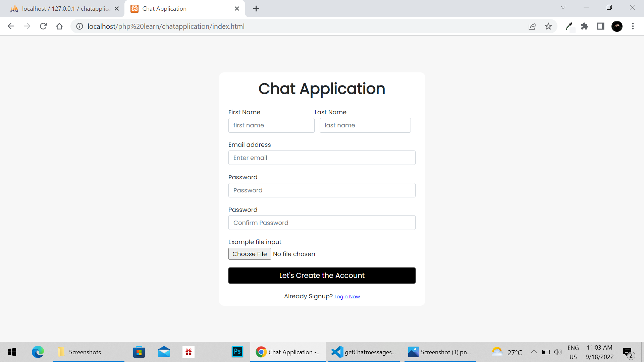The width and height of the screenshot is (644, 362).
Task: Switch to the localhost phpMyAdmin tab
Action: pyautogui.click(x=64, y=9)
